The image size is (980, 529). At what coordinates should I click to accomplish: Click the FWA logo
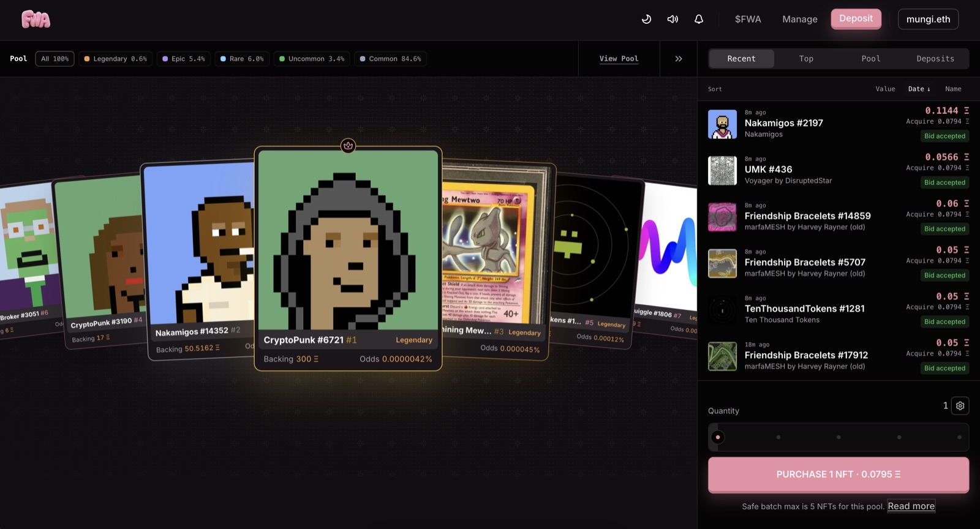pyautogui.click(x=36, y=20)
